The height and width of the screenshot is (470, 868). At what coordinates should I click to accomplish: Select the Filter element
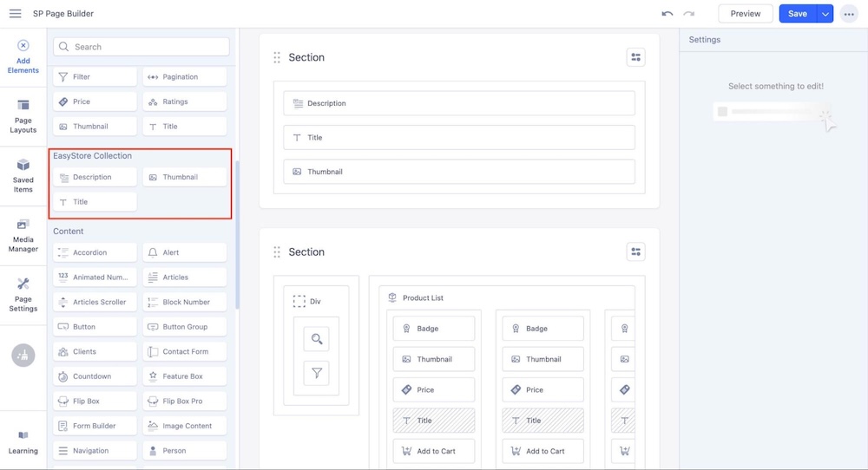point(95,77)
